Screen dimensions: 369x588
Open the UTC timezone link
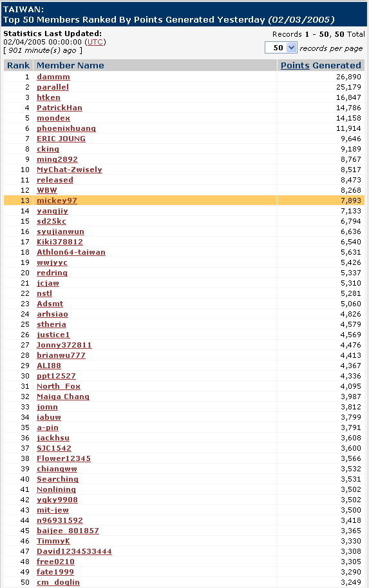[x=95, y=42]
